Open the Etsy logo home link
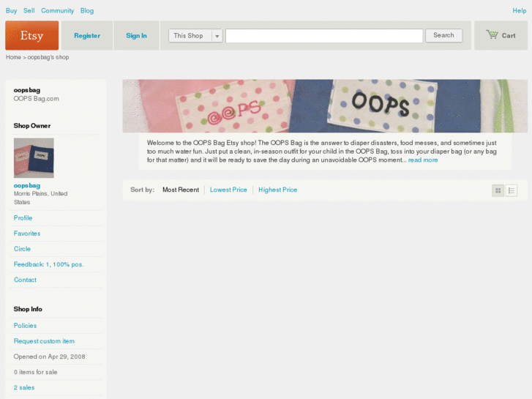532x399 pixels. [x=32, y=35]
